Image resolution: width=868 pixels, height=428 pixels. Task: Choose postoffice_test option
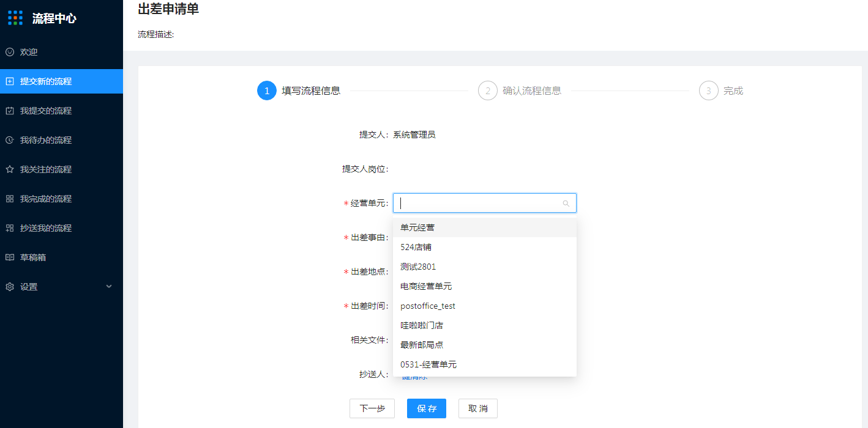coord(485,306)
